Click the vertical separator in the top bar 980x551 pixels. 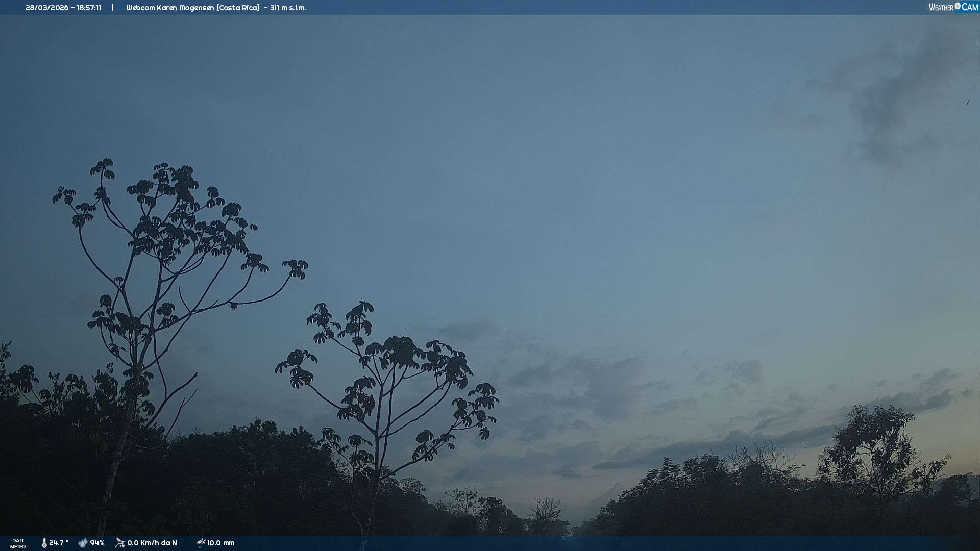112,8
